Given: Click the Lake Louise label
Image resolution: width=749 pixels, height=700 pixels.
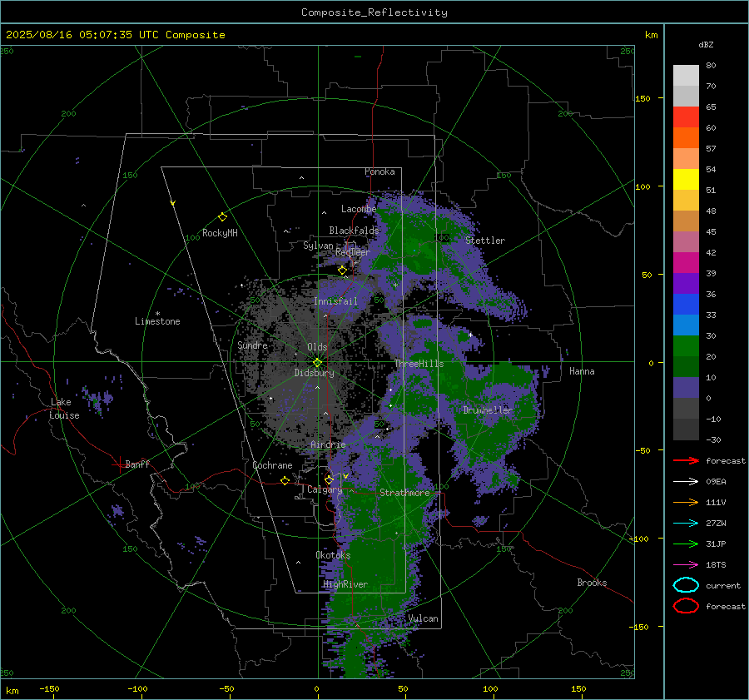Looking at the screenshot, I should [65, 409].
